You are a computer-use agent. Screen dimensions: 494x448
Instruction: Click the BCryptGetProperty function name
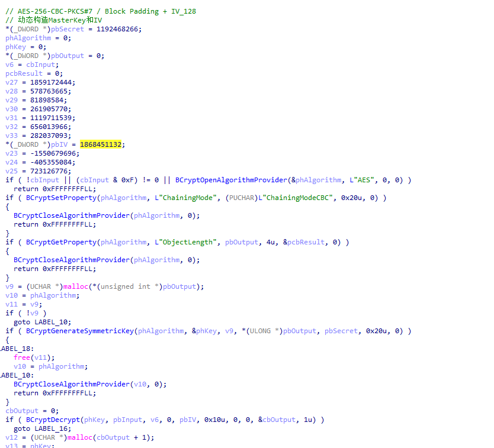[61, 242]
